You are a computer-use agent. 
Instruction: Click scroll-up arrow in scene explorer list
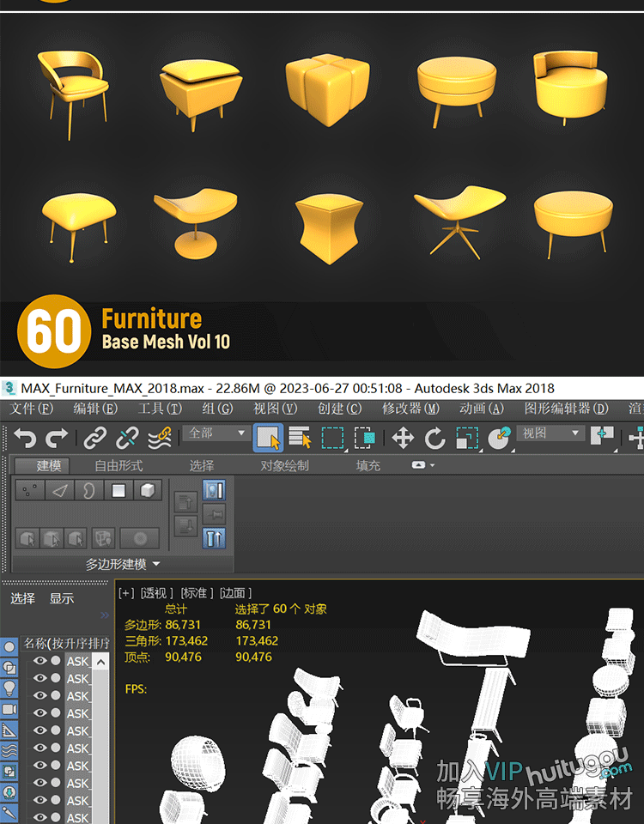(100, 662)
